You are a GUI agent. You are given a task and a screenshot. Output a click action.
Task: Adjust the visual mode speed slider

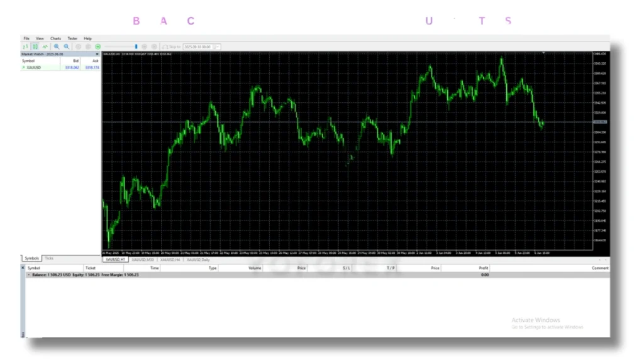point(135,46)
